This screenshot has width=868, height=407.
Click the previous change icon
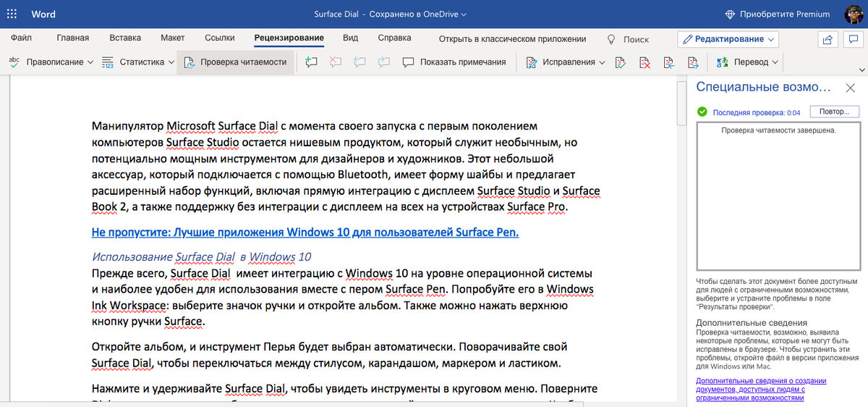pos(668,62)
